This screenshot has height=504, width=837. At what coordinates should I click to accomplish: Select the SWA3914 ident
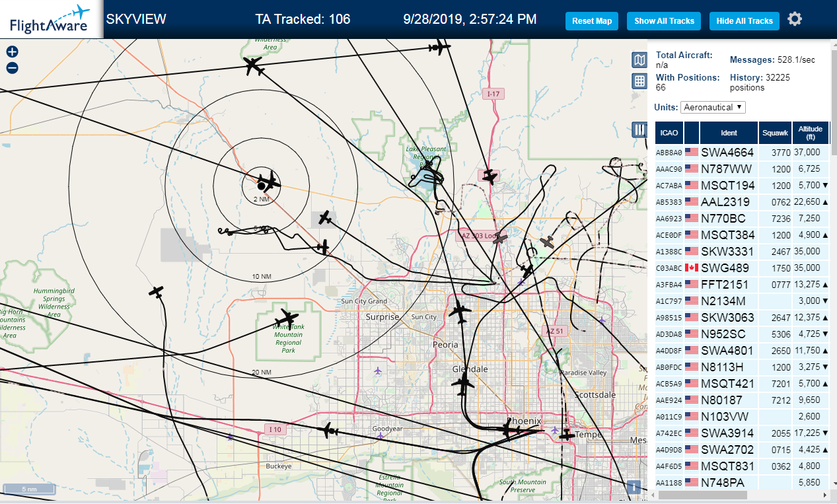[727, 433]
